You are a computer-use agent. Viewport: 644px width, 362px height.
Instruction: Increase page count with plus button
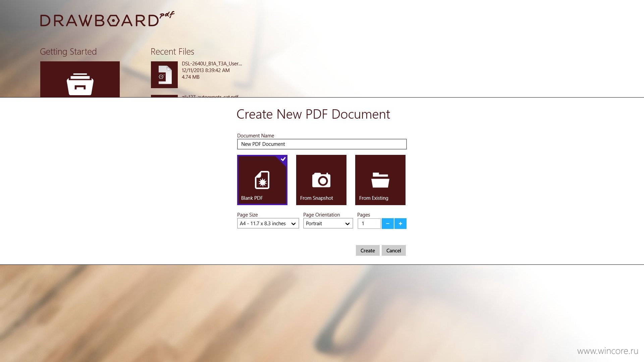tap(400, 224)
